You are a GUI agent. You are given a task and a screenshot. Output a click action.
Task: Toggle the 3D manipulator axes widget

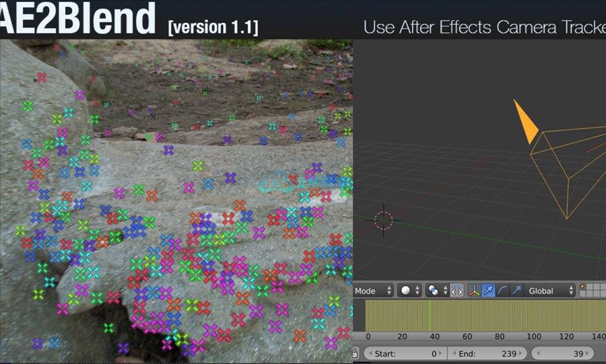coord(475,291)
